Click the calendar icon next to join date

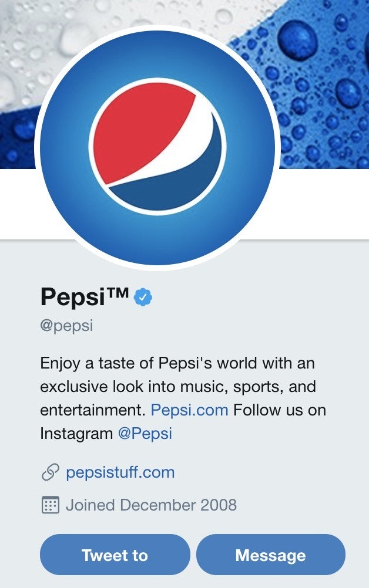pos(51,505)
